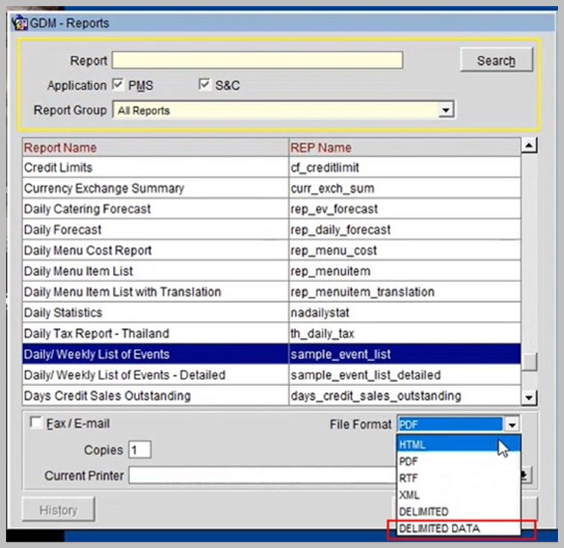Click the Current Printer field

pyautogui.click(x=263, y=475)
